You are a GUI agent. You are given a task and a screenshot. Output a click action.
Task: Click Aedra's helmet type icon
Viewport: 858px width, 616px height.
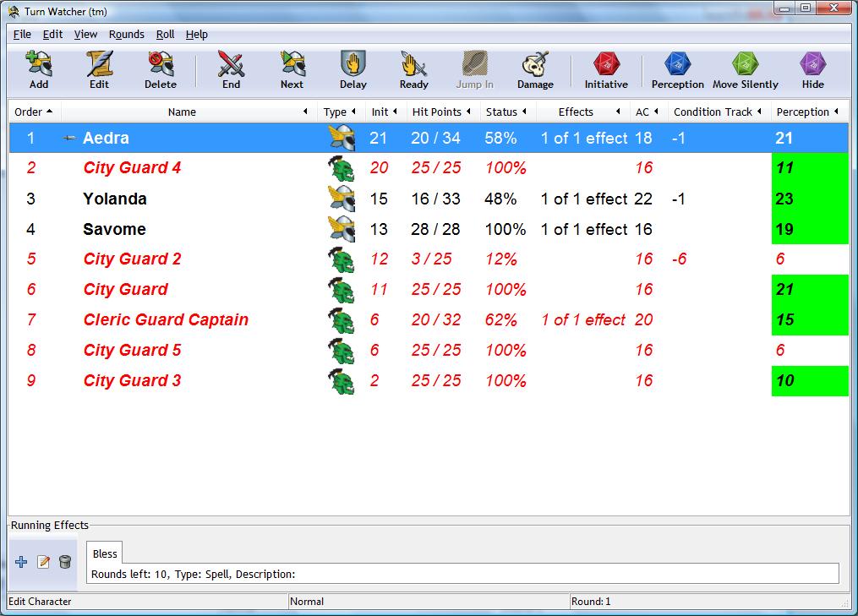click(x=342, y=138)
